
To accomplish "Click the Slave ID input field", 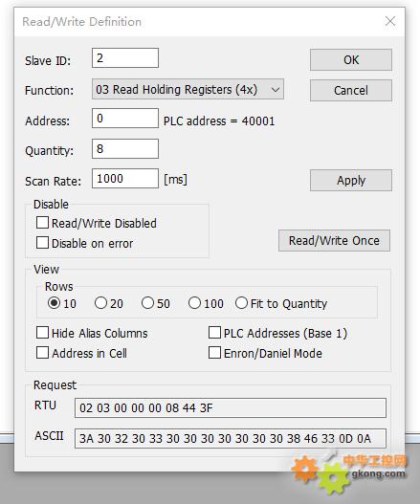I will (x=125, y=57).
